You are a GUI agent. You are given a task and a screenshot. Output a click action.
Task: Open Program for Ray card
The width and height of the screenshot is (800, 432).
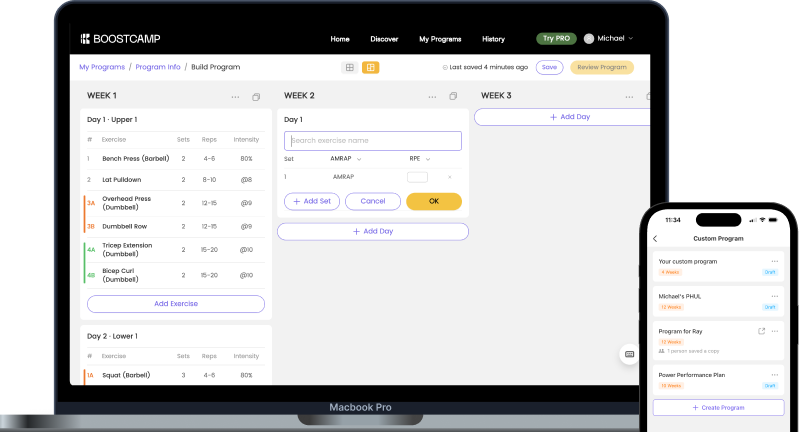point(718,341)
